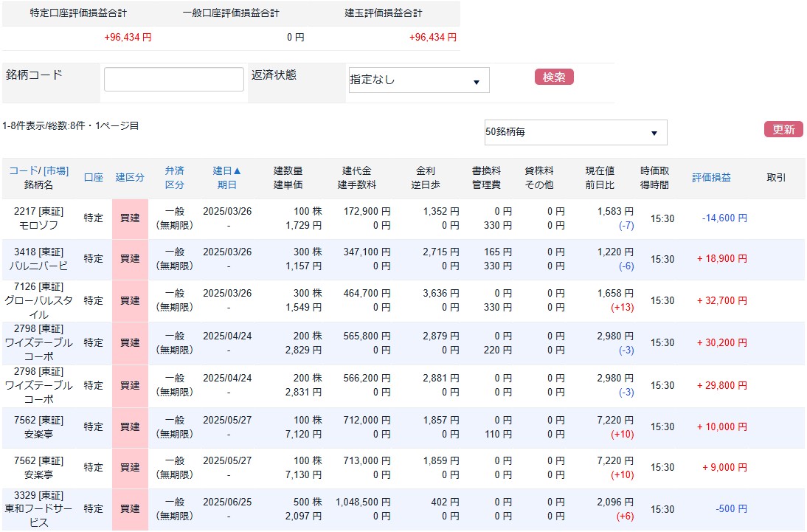Viewport: 807px width, 532px height.
Task: Click the 402 円 interest value
Action: point(446,502)
